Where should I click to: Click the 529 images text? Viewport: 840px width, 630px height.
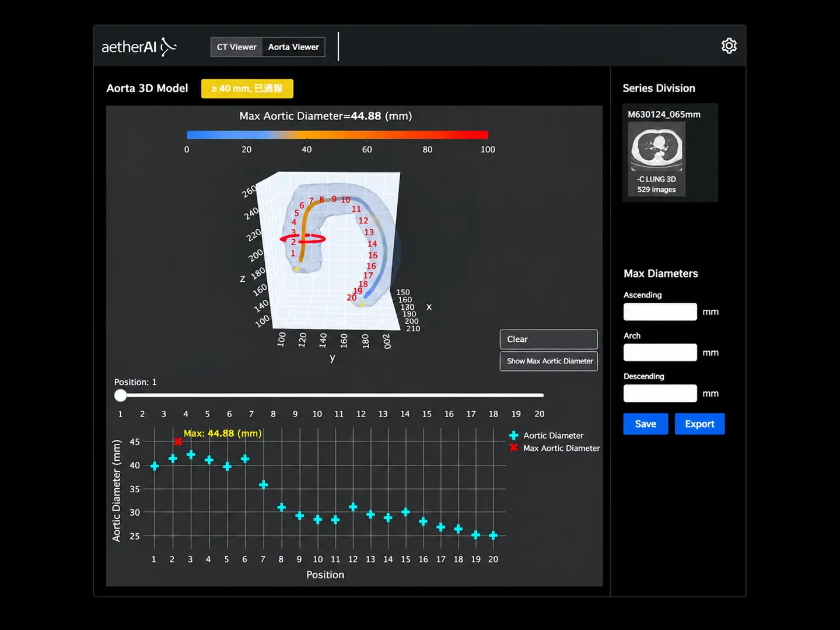click(657, 190)
